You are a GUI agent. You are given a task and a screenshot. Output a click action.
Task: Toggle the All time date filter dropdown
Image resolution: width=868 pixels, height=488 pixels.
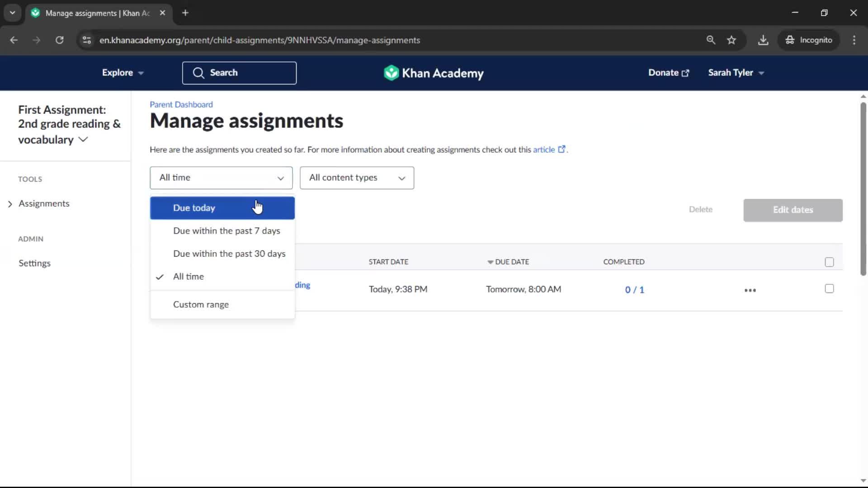[221, 178]
